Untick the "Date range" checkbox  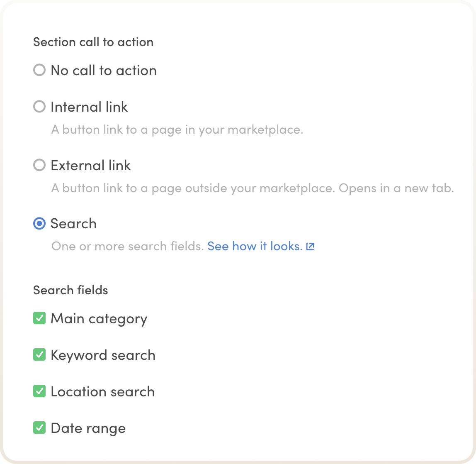[39, 428]
